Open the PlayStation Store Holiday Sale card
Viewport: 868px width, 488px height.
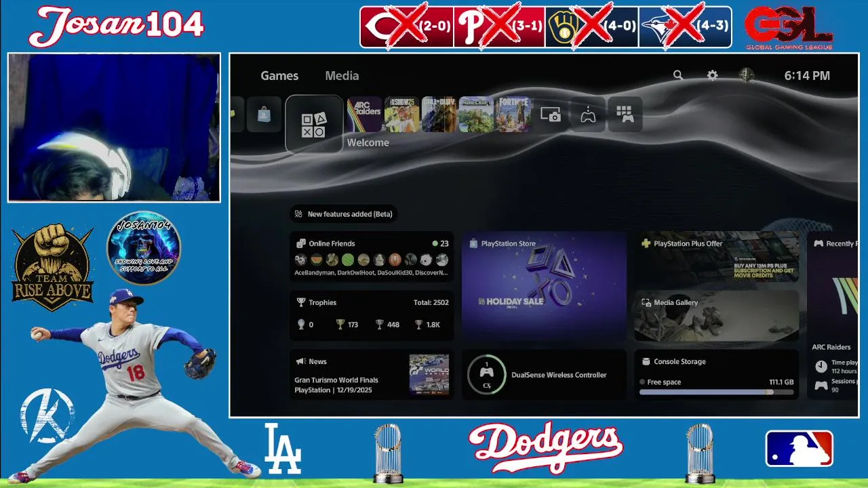coord(544,286)
